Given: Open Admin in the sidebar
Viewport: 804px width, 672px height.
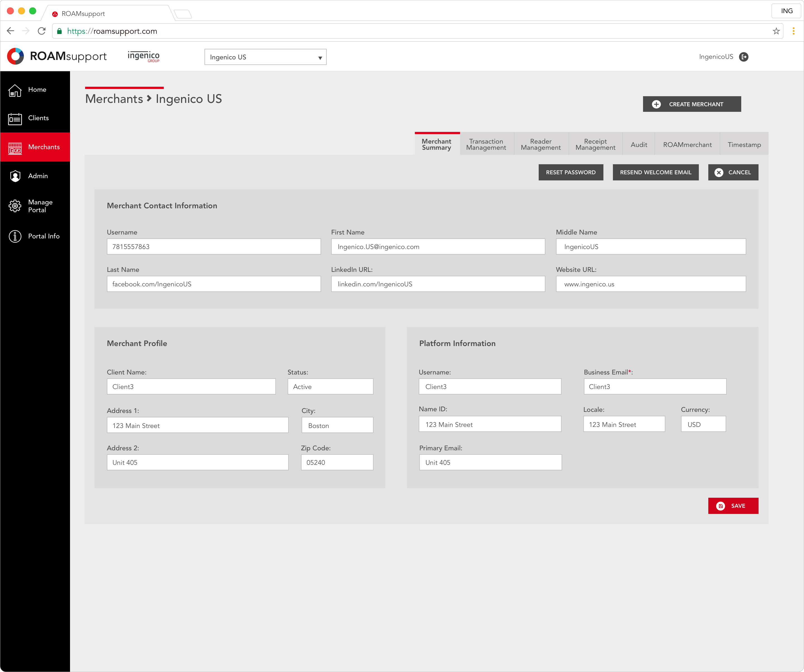Looking at the screenshot, I should (35, 176).
